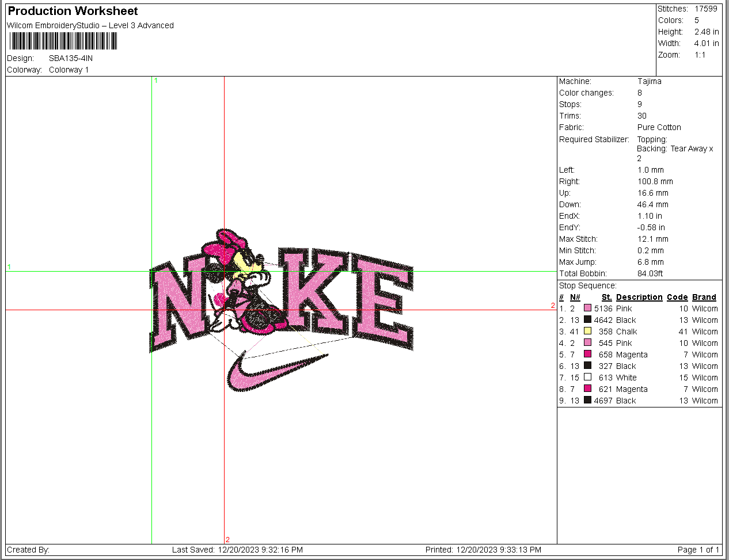Viewport: 729px width, 560px height.
Task: Click the pink color swatch in stop 1
Action: [x=587, y=308]
